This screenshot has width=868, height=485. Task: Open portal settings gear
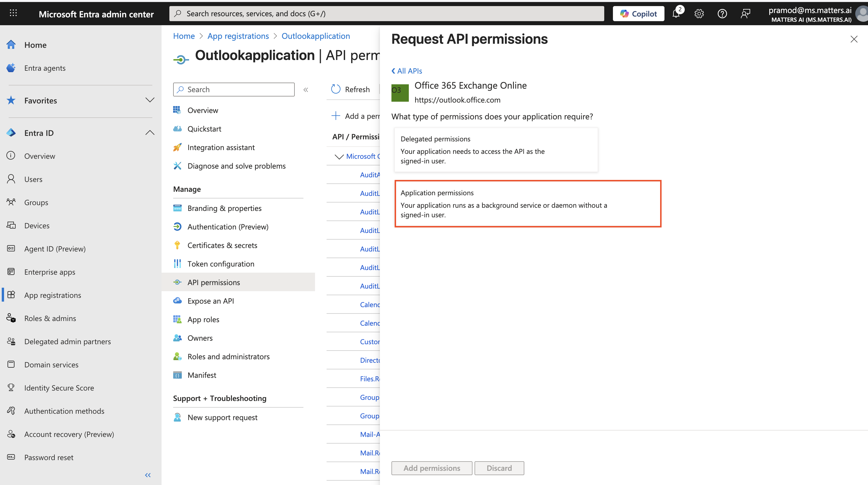tap(699, 14)
